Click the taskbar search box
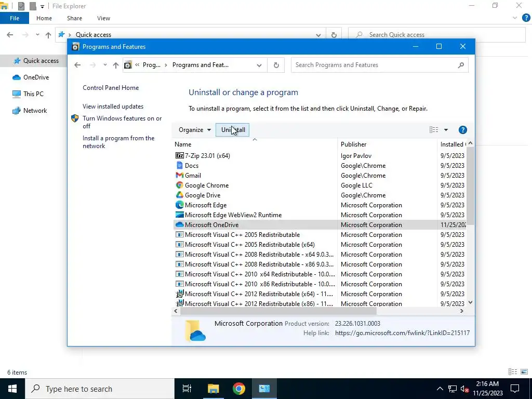This screenshot has height=399, width=532. 100,389
